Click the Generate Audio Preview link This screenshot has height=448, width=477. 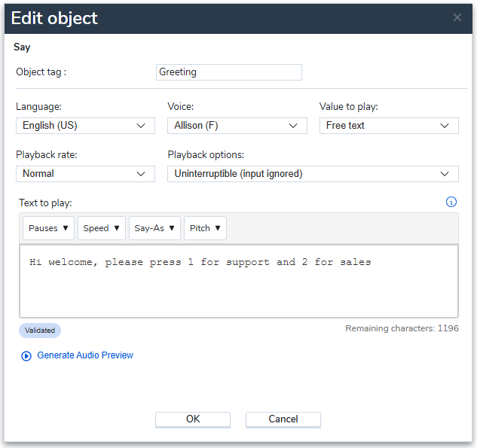click(x=85, y=355)
